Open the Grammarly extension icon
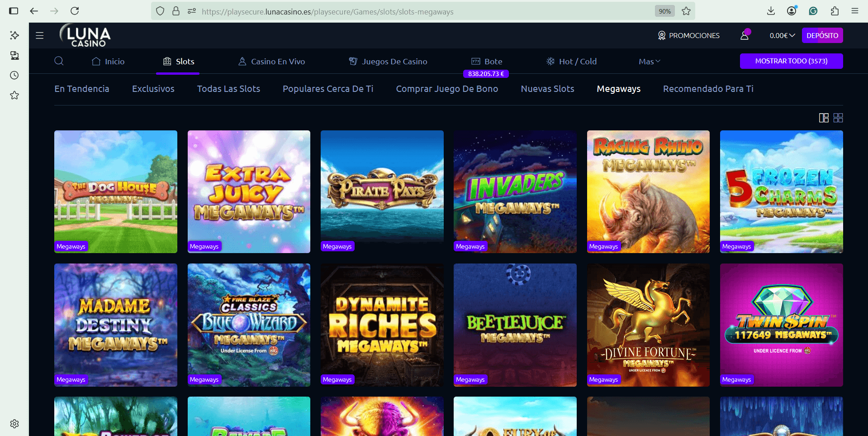 813,11
